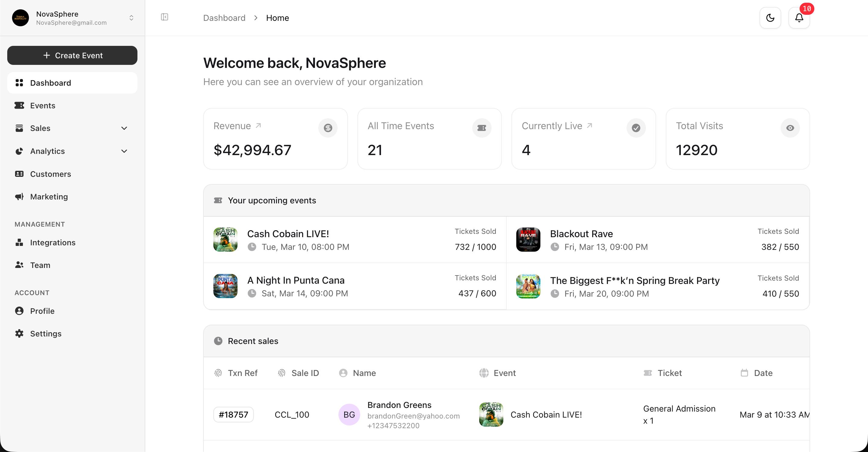
Task: Collapse the sidebar using the panel icon
Action: tap(165, 17)
